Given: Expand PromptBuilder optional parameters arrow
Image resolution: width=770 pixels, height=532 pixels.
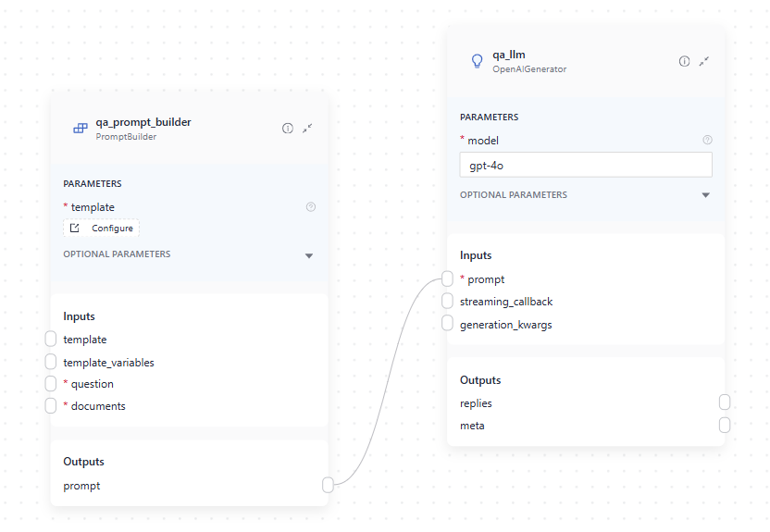Looking at the screenshot, I should (309, 255).
